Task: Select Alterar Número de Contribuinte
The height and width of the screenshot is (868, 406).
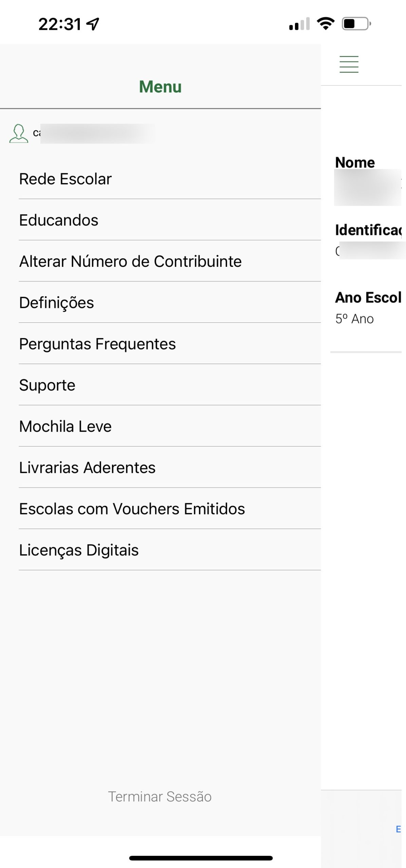Action: click(130, 261)
